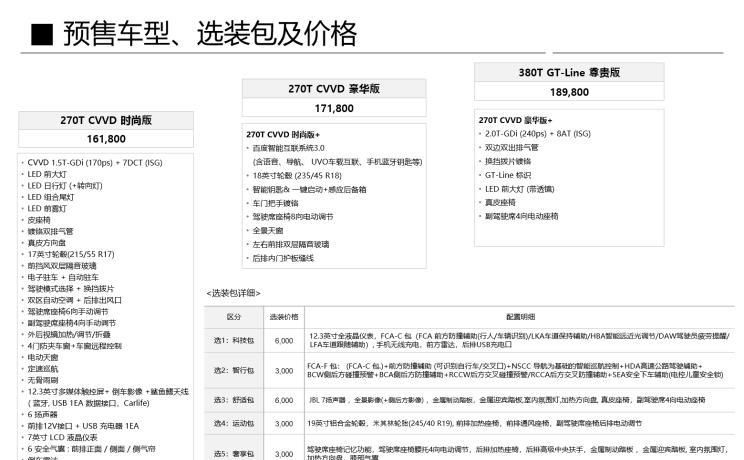Click the '电动天窗' item

click(x=43, y=357)
